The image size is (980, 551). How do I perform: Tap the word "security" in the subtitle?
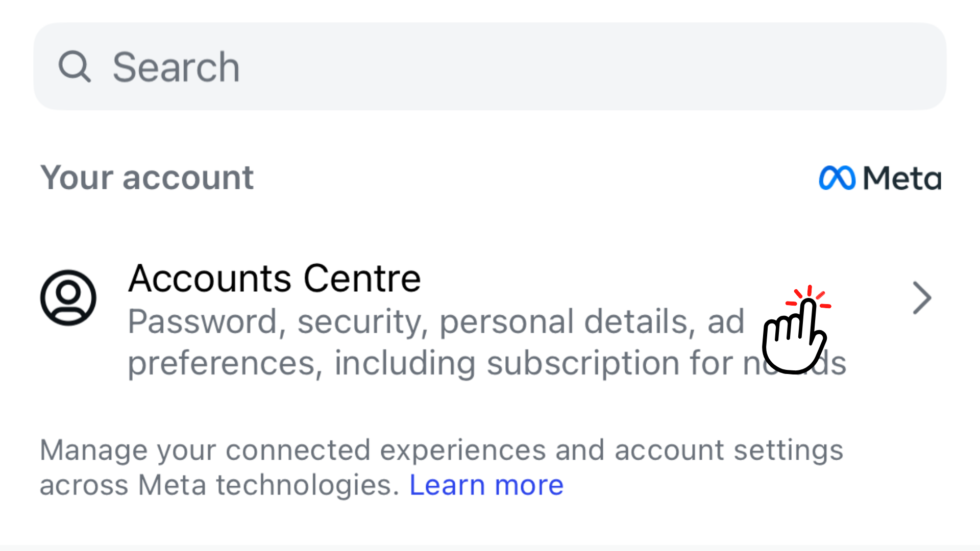click(362, 322)
